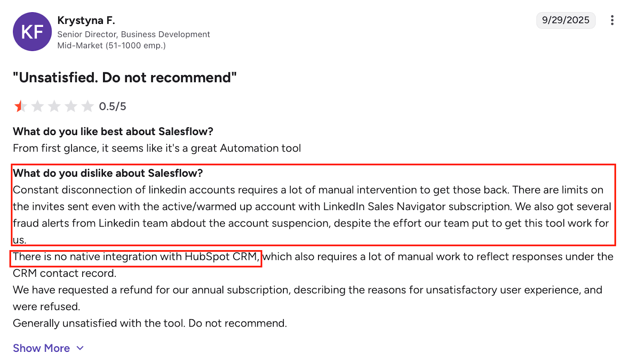Screen dimensions: 629x364
Task: Select the 'Unsatisfied. Do not recommend' review title
Action: coord(124,77)
